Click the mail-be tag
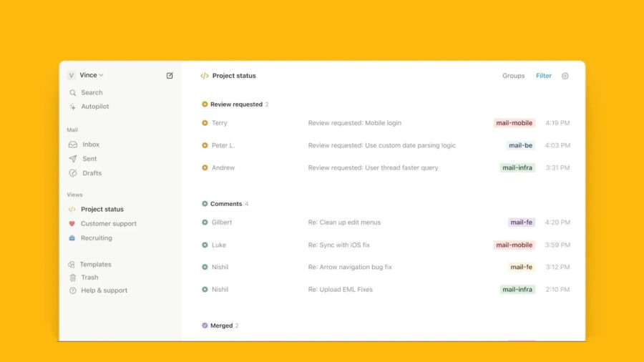This screenshot has width=644, height=362. [x=520, y=145]
